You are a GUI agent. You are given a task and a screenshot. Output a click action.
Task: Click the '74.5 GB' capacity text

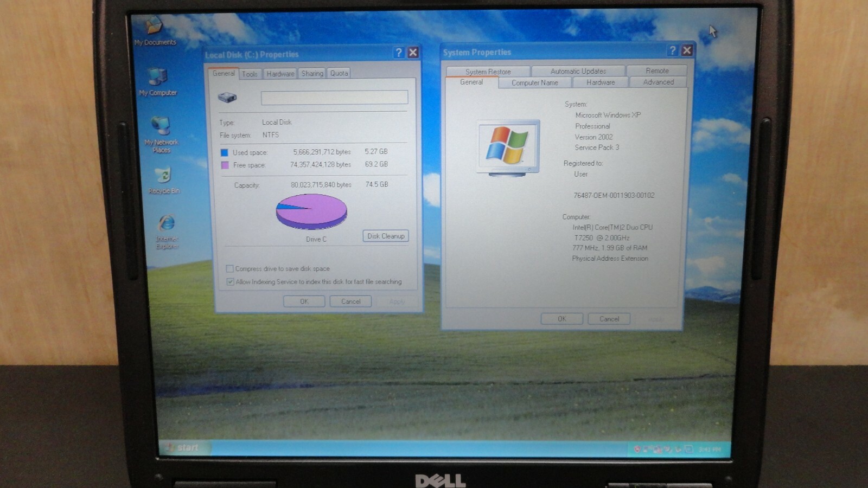click(x=376, y=184)
